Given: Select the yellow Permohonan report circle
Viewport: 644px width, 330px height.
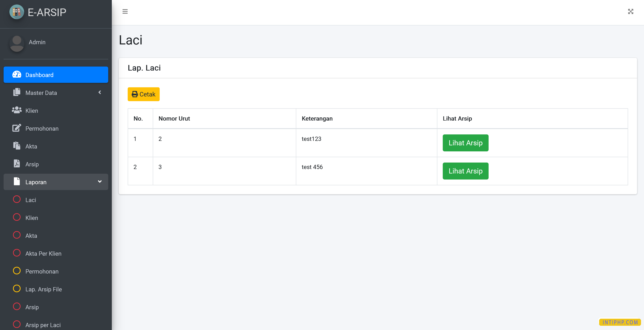Looking at the screenshot, I should coord(17,271).
